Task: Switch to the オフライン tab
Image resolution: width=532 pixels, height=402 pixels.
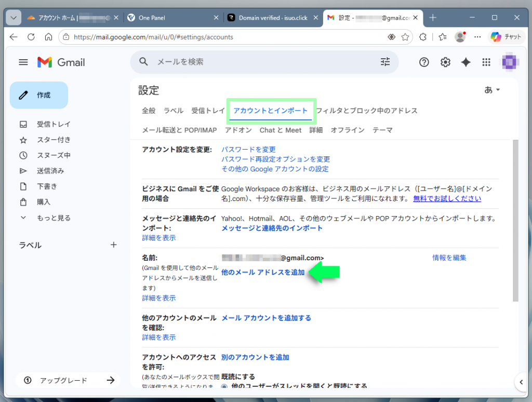Action: point(348,130)
